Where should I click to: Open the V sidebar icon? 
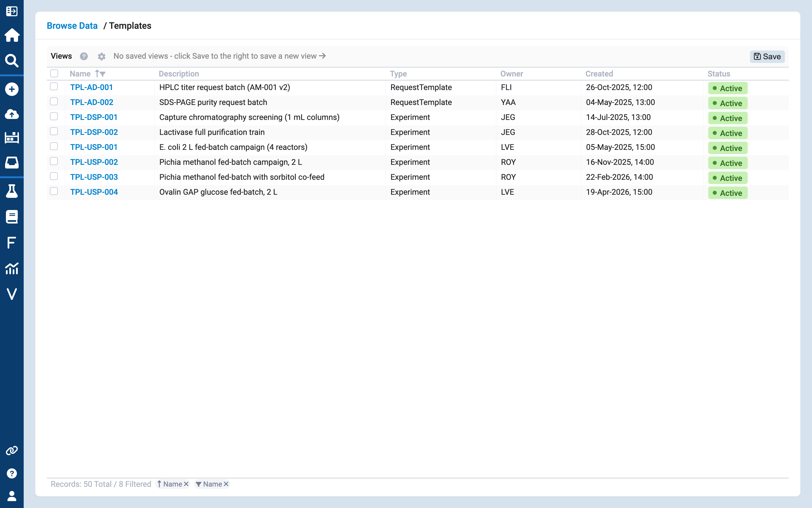tap(12, 294)
